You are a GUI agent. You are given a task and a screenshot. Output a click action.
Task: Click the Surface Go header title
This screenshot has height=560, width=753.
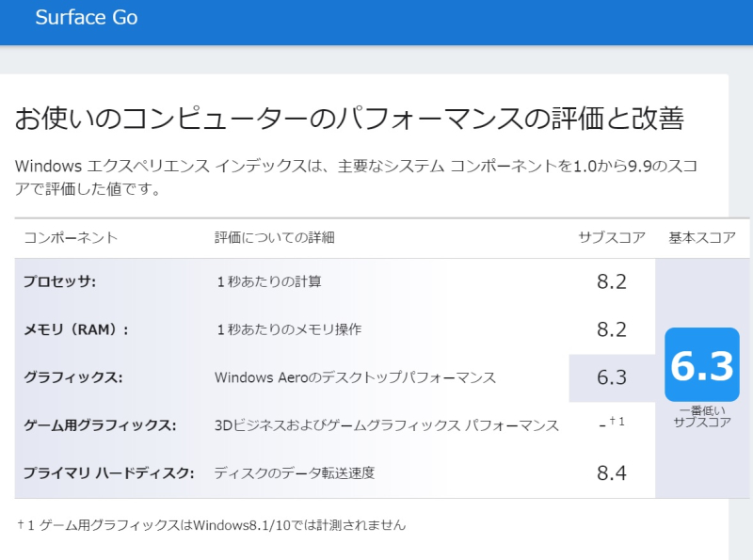coord(87,17)
